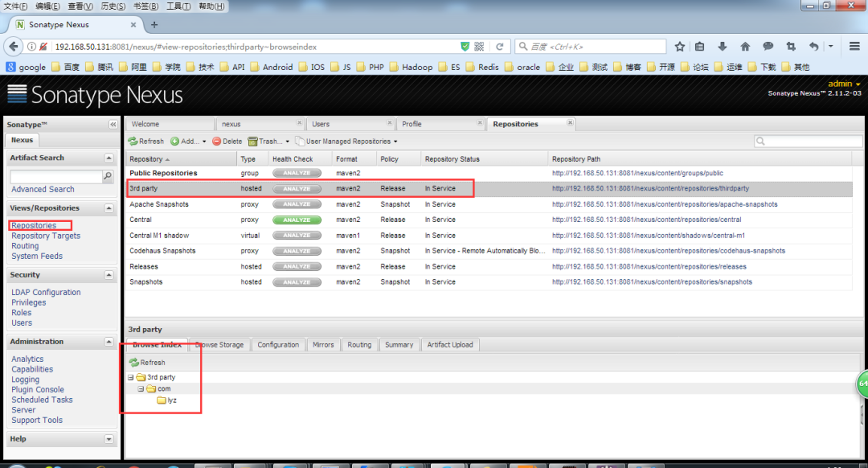This screenshot has height=468, width=868.
Task: Open the Configuration tab
Action: [x=278, y=345]
